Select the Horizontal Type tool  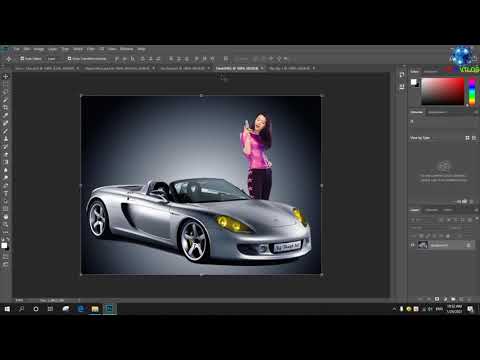coord(5,193)
